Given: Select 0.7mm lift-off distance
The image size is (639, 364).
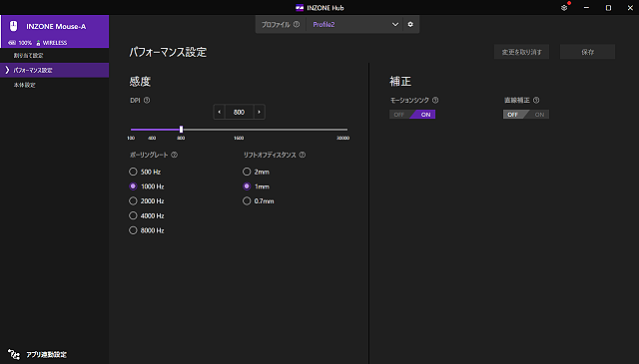Looking at the screenshot, I should 247,201.
